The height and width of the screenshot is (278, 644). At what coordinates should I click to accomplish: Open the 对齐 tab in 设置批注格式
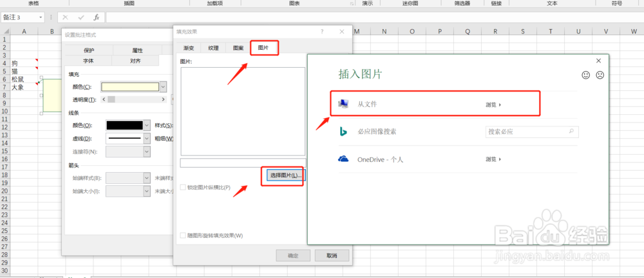click(135, 61)
